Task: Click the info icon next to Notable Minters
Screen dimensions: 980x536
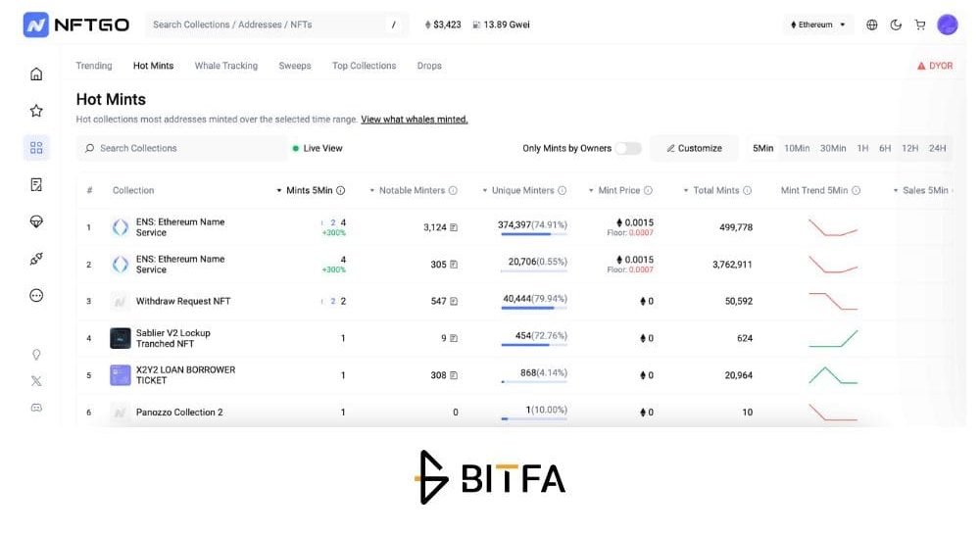Action: coord(453,190)
